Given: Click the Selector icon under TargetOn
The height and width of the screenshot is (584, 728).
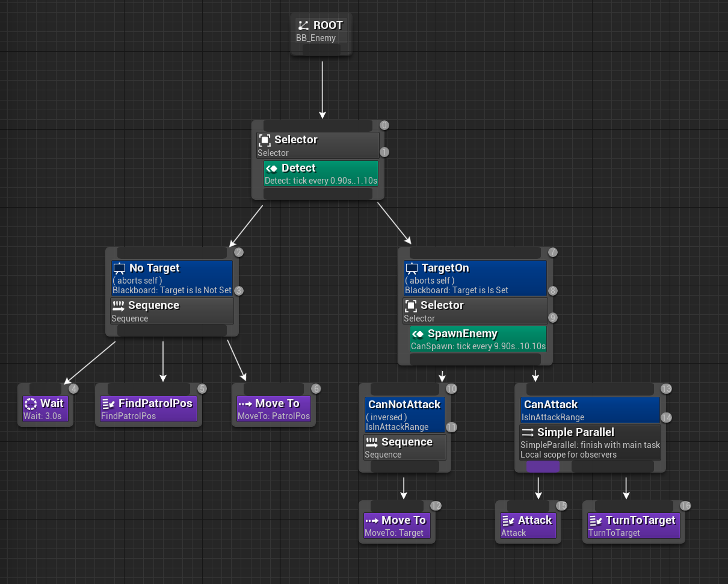Looking at the screenshot, I should (411, 306).
